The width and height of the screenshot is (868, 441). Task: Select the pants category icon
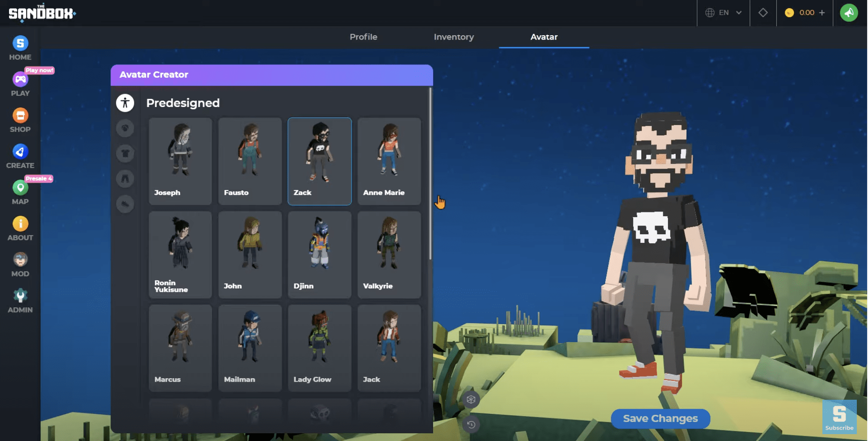pos(125,178)
